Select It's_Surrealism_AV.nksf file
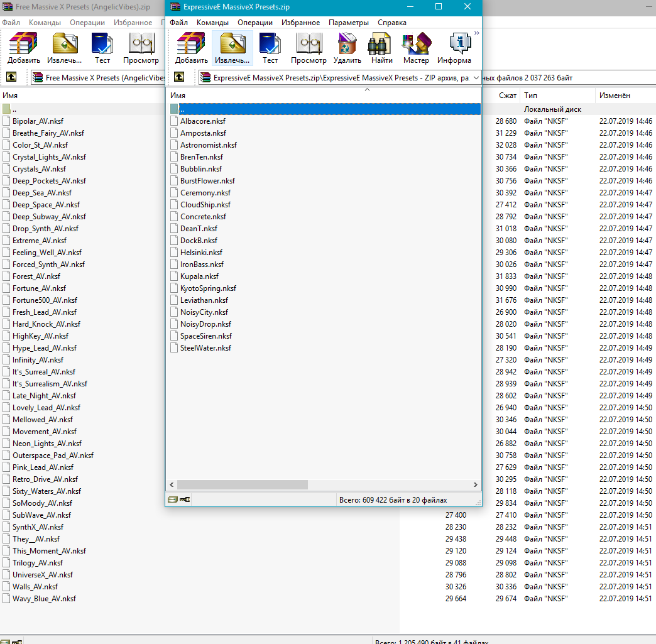The width and height of the screenshot is (656, 644). click(50, 384)
